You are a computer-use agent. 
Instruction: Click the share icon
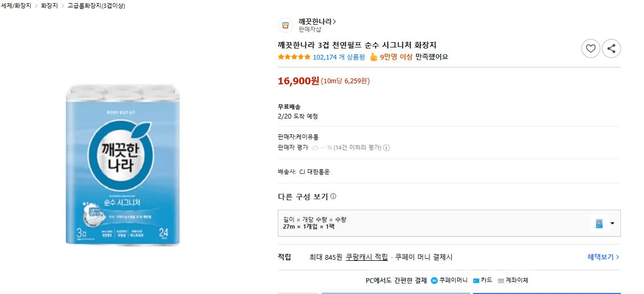pos(611,48)
